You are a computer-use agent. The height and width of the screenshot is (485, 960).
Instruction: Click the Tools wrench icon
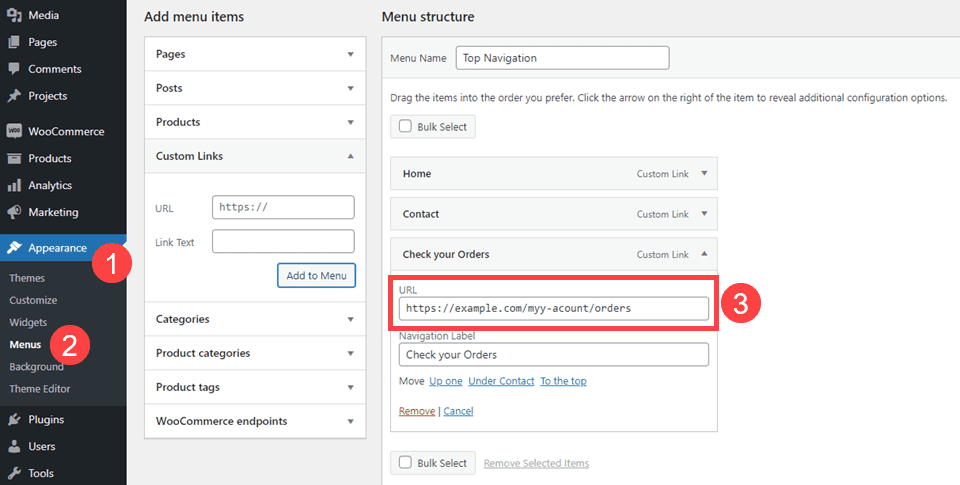tap(13, 473)
